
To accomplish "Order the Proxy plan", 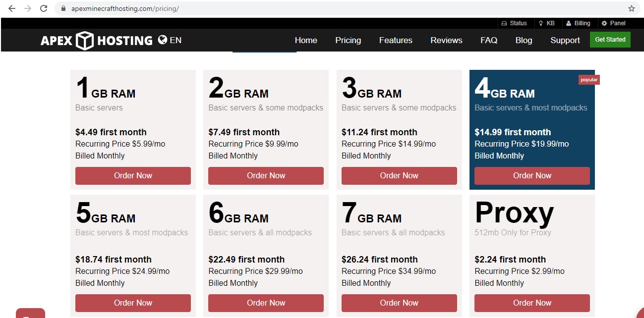I will (x=532, y=303).
